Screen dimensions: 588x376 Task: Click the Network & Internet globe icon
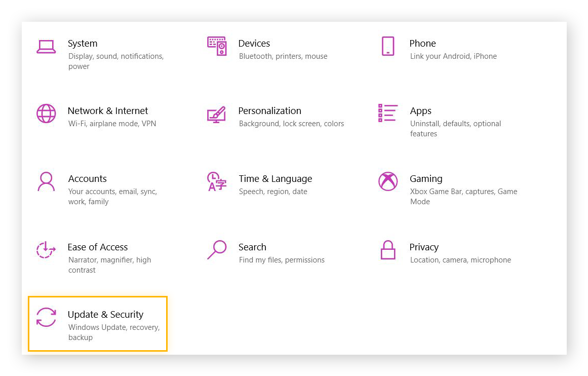click(x=46, y=114)
